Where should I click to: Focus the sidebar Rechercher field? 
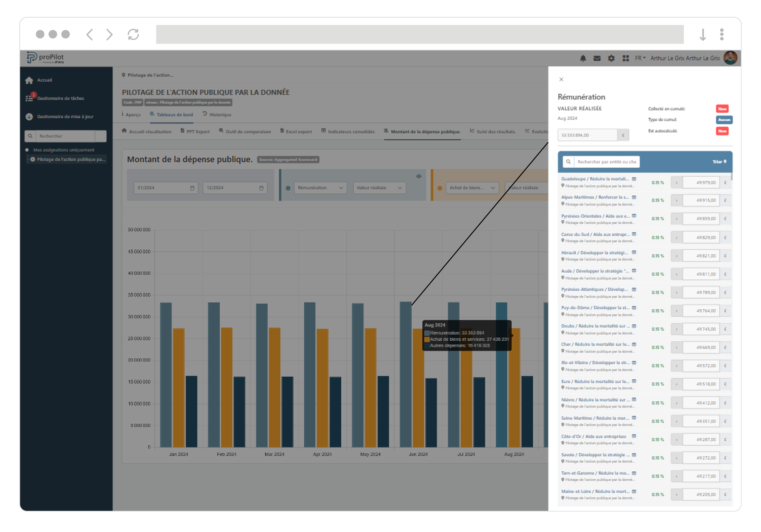[x=65, y=136]
